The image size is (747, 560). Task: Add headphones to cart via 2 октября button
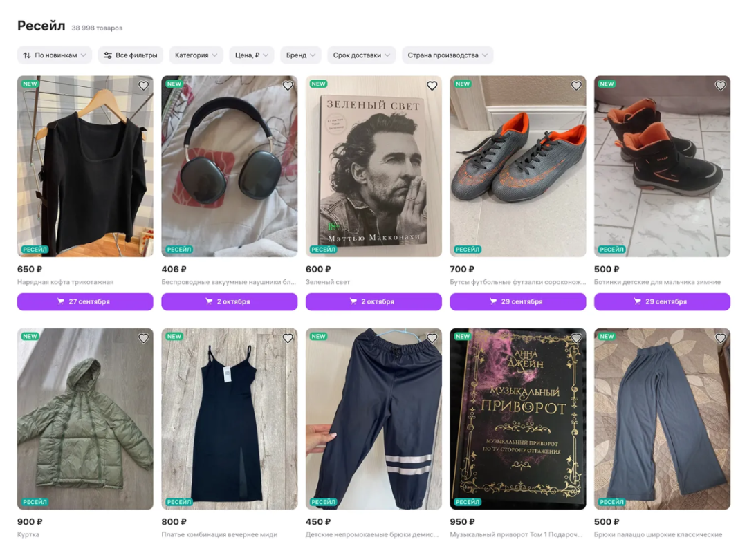230,301
